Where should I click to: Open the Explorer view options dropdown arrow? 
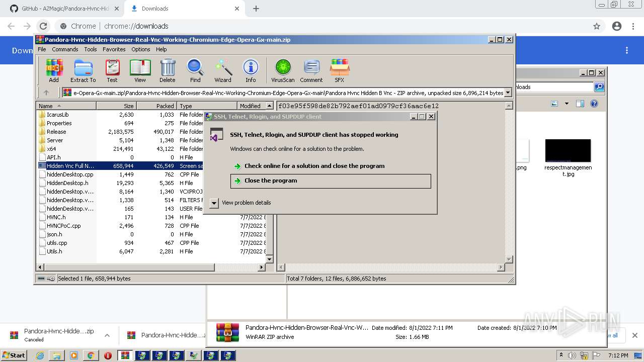[x=567, y=104]
